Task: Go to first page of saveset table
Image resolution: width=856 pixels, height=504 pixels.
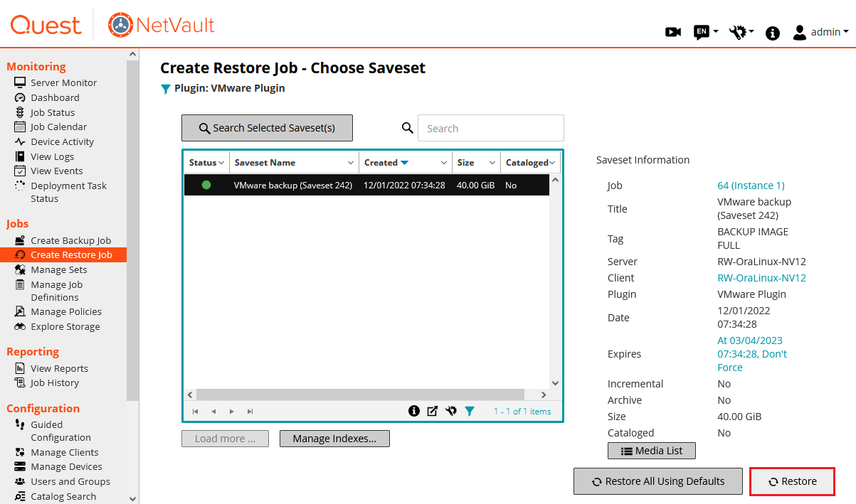Action: click(x=196, y=411)
